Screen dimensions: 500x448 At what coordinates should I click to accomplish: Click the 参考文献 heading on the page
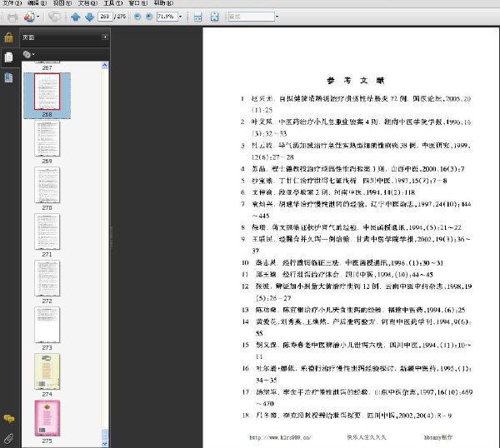pos(356,81)
